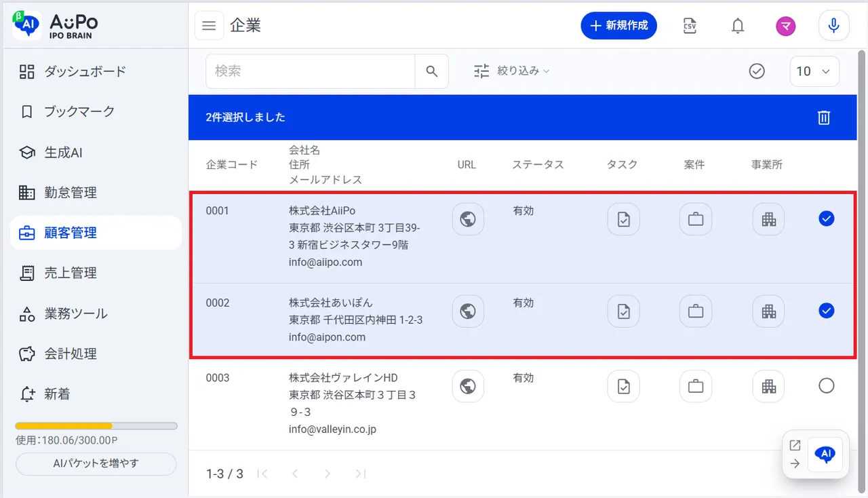Click into the 検索 search field
This screenshot has height=498, width=868.
(311, 71)
